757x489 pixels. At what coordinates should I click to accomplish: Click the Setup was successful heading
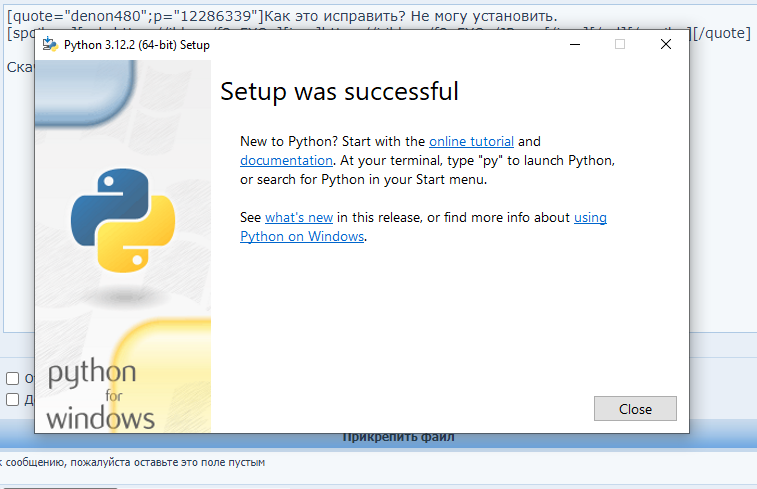point(339,91)
